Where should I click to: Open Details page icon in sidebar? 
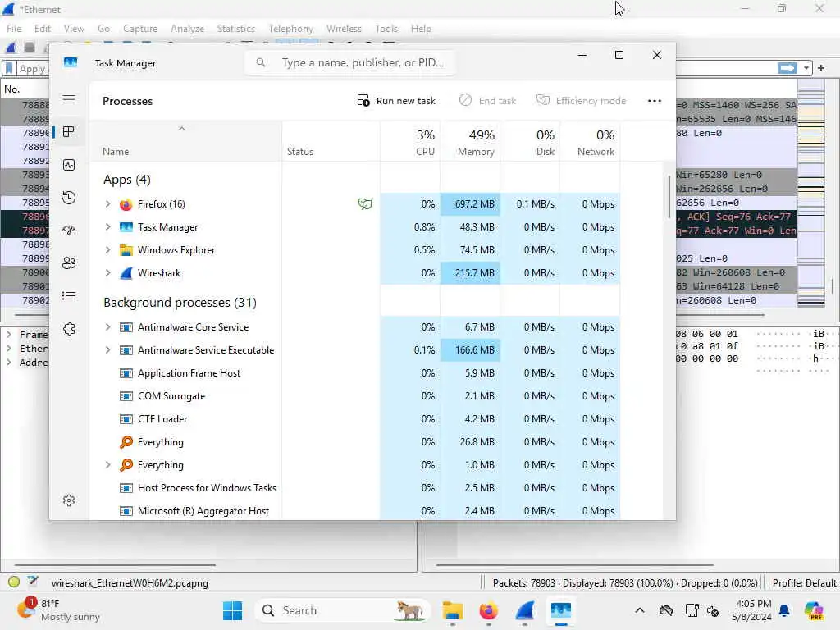(x=69, y=295)
